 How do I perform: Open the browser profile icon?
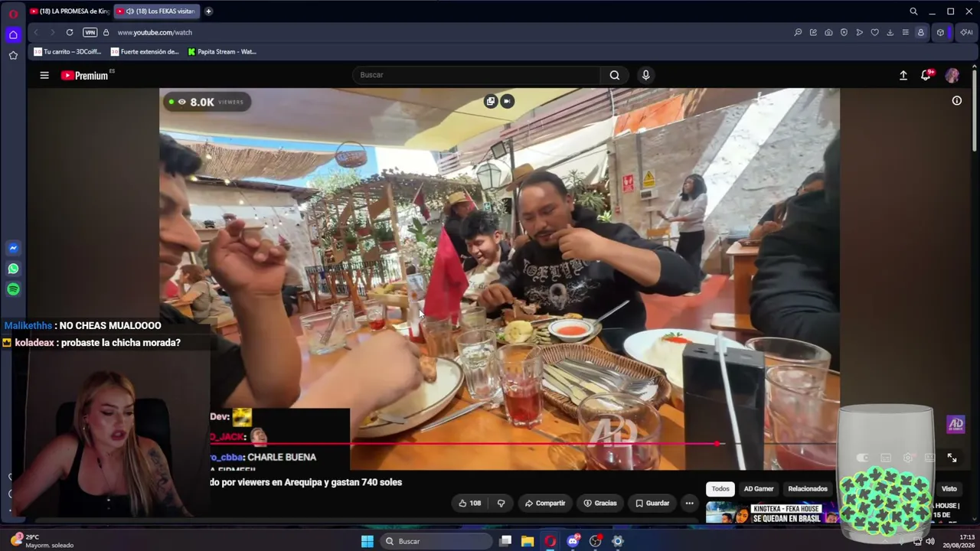[920, 32]
